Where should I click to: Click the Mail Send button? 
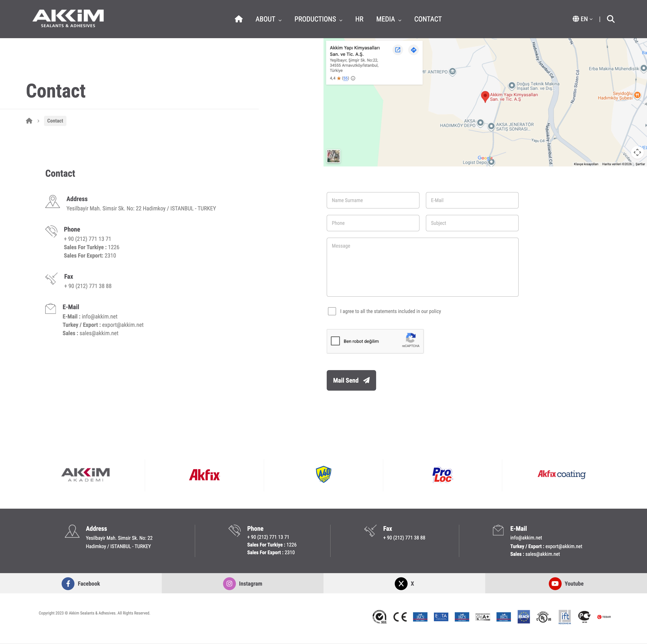coord(351,380)
